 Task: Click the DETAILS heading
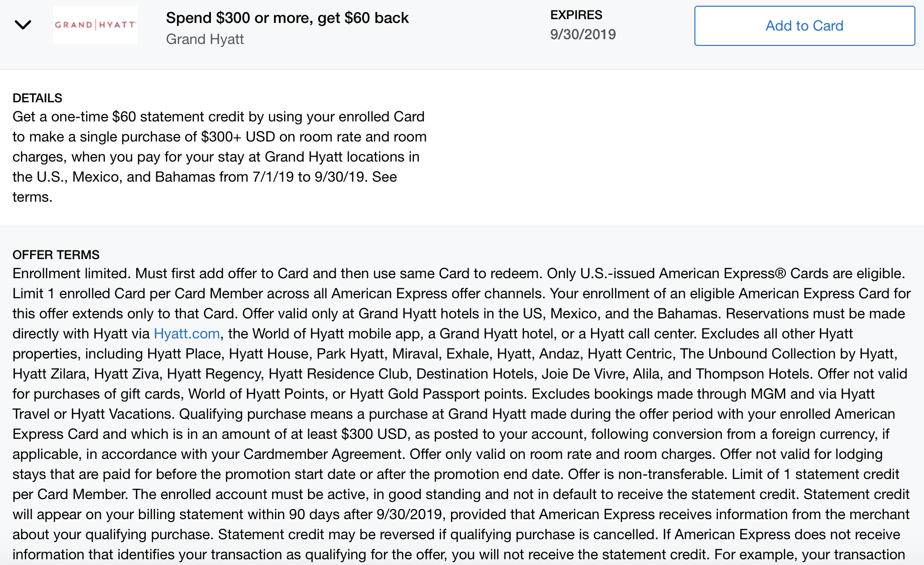pos(37,98)
